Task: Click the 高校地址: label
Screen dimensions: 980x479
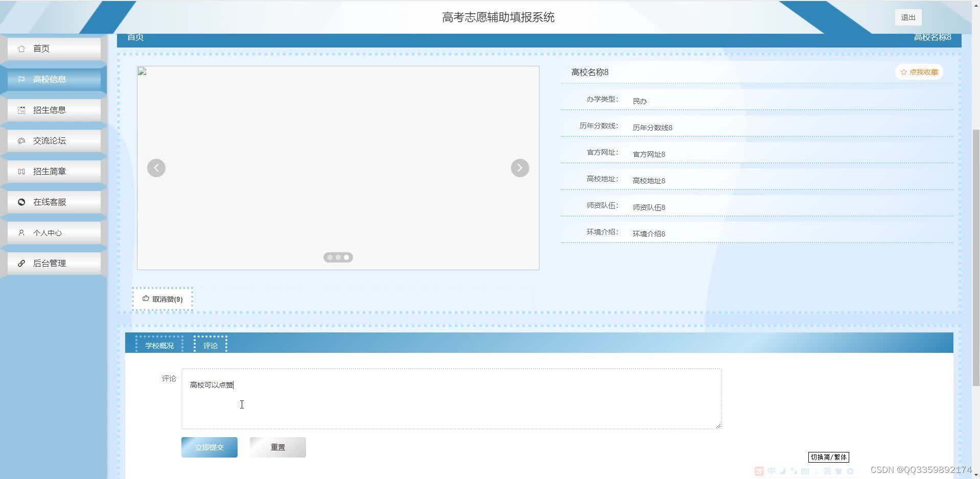Action: pyautogui.click(x=602, y=179)
